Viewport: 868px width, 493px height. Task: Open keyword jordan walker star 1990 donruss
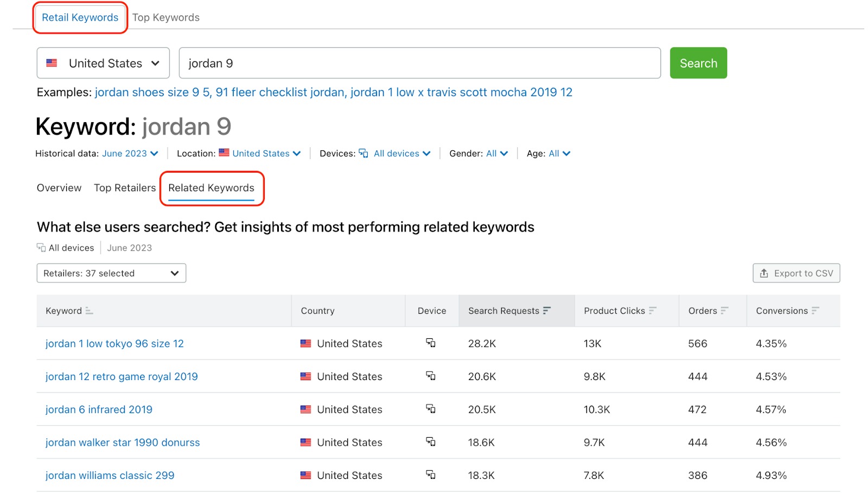(x=123, y=443)
